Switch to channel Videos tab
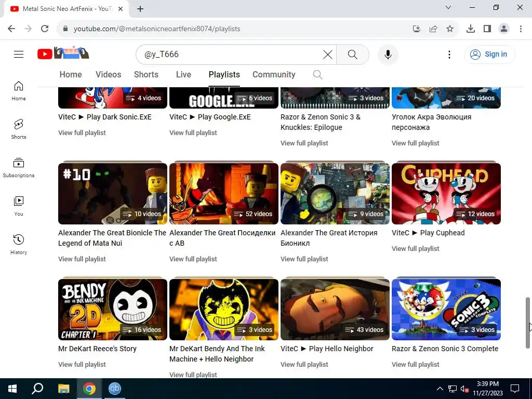Screen dimensions: 532x399 (108, 75)
